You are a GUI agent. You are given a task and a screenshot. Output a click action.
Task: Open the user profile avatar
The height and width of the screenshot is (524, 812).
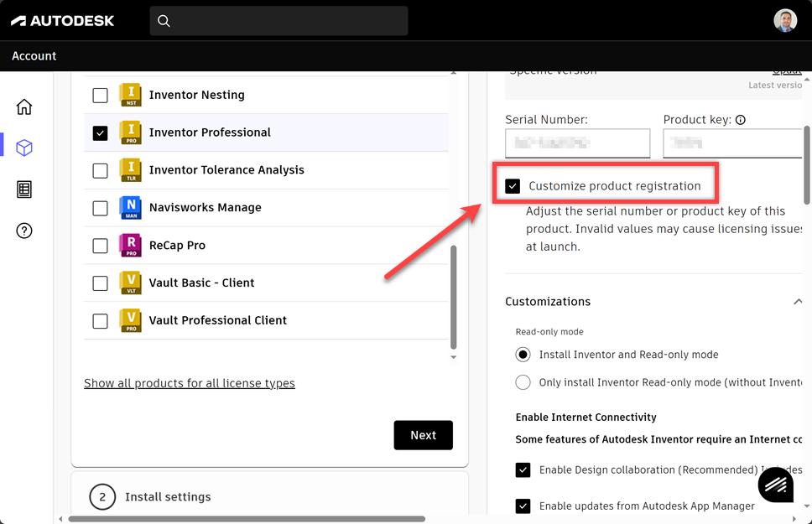785,21
